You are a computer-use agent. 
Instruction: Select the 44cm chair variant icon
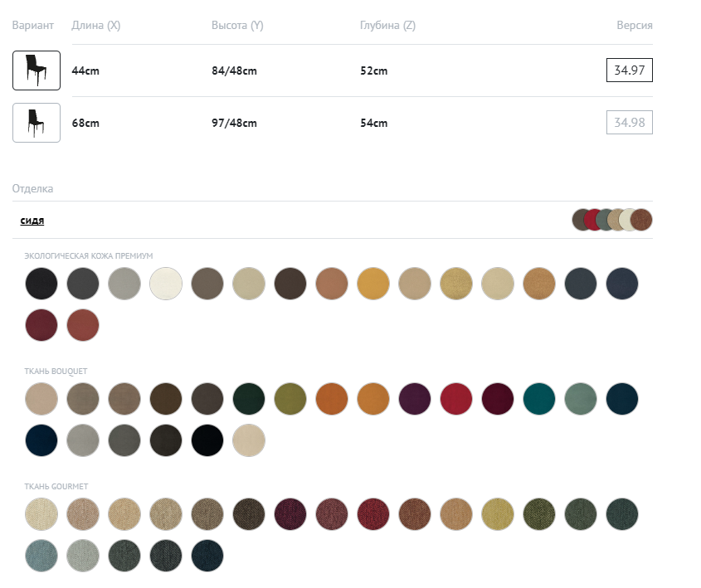click(37, 70)
